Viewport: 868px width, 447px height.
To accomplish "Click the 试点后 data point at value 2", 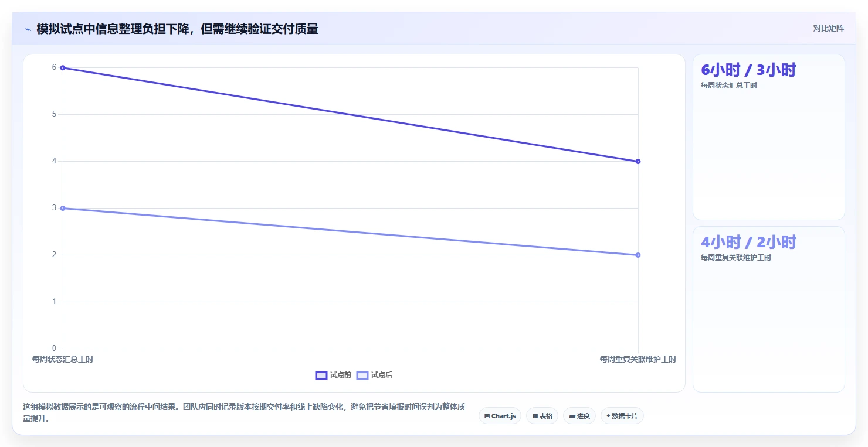I will 638,255.
